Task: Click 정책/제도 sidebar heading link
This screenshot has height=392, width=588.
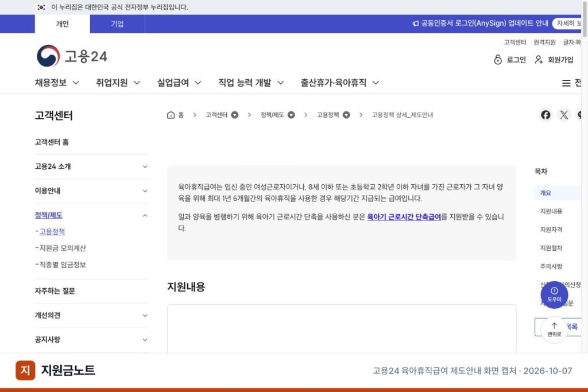Action: (x=48, y=215)
